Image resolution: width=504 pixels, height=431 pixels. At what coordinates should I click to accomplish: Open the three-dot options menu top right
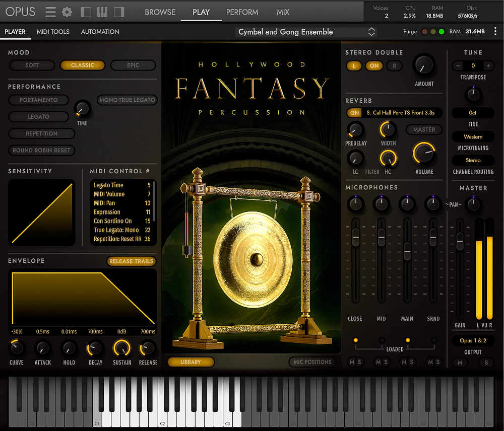tap(495, 31)
